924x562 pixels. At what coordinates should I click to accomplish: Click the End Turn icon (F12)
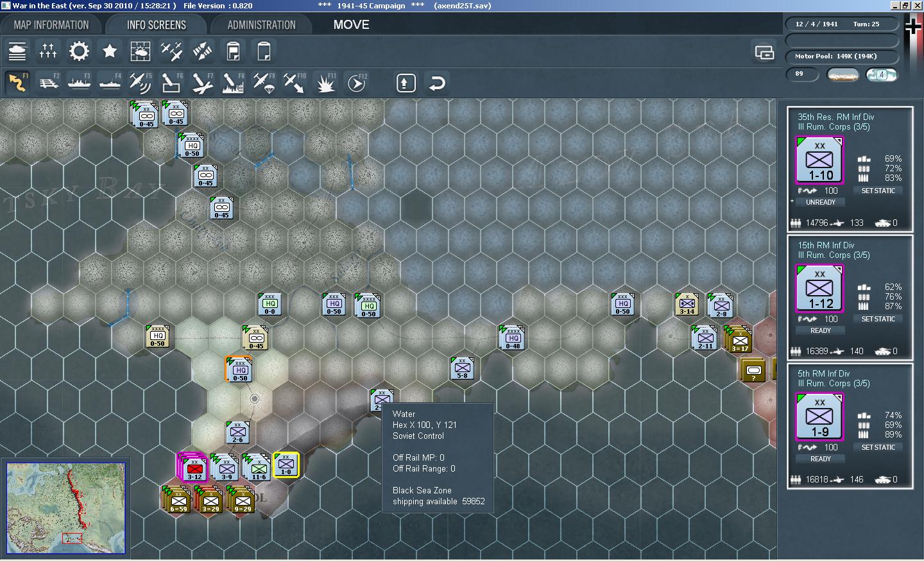(x=357, y=83)
